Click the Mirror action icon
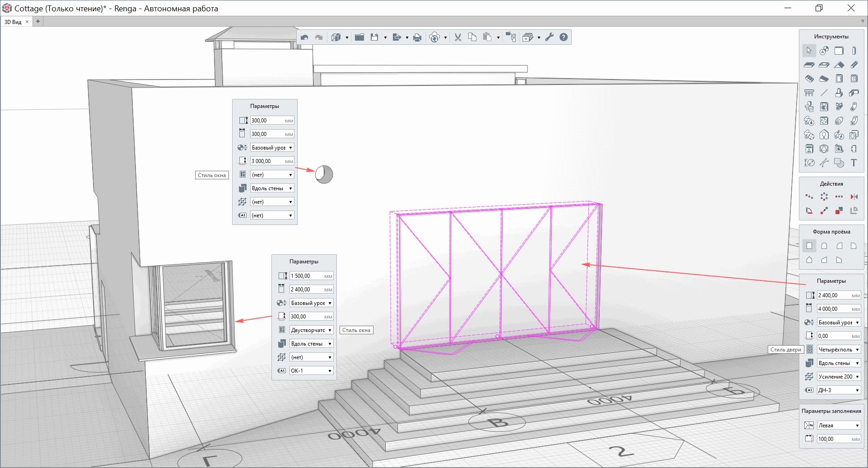 [854, 197]
